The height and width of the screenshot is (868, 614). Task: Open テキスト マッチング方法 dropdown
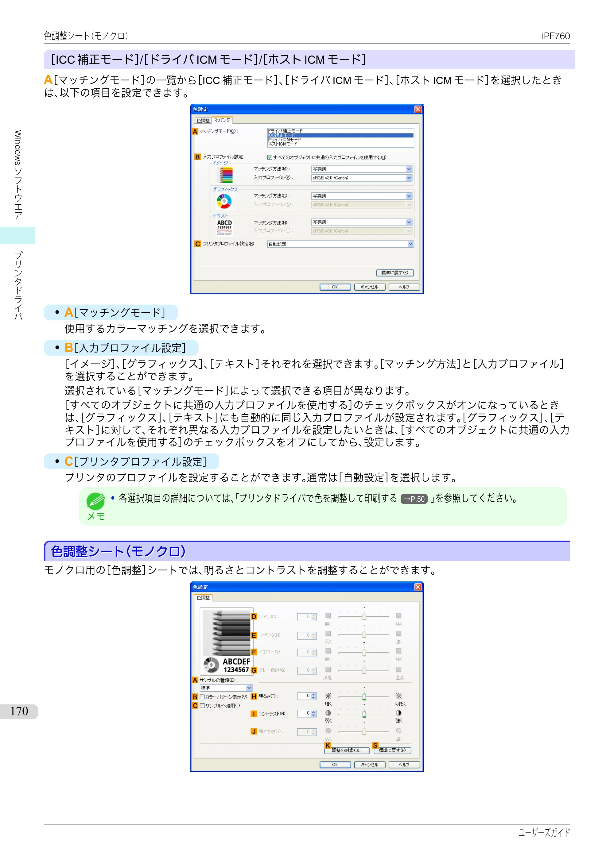[x=362, y=222]
